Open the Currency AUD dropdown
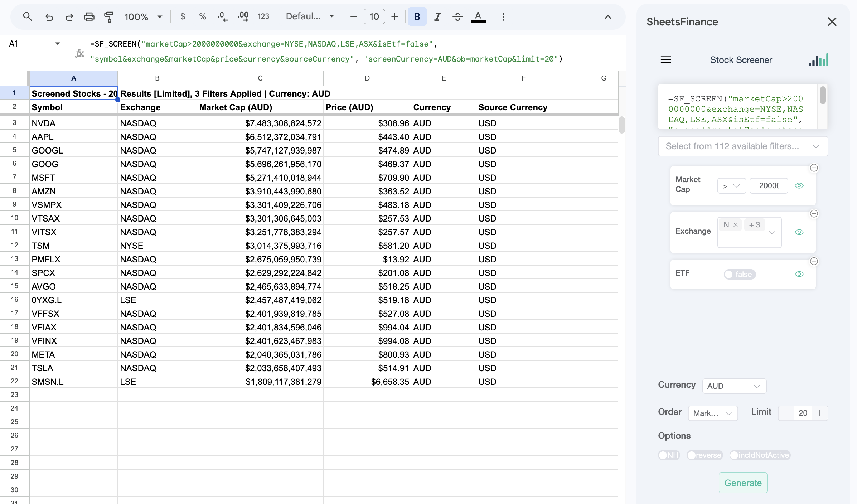857x504 pixels. [734, 386]
